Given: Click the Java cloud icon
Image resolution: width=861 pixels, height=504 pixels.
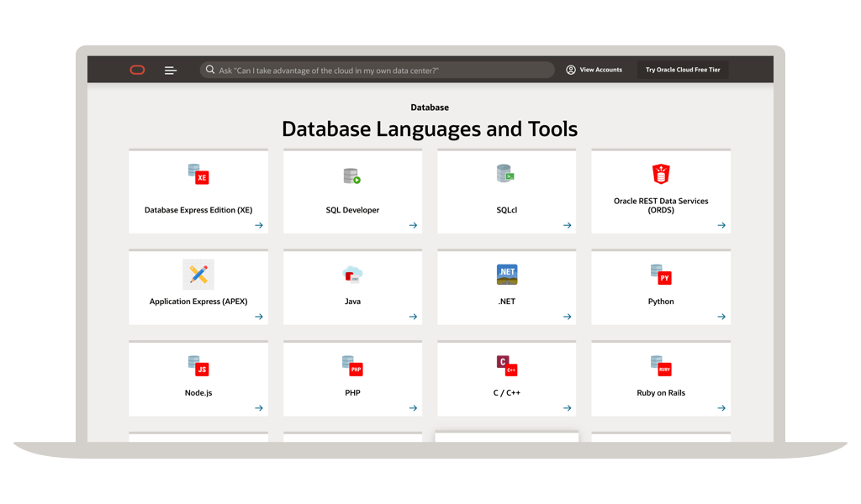Looking at the screenshot, I should 352,274.
